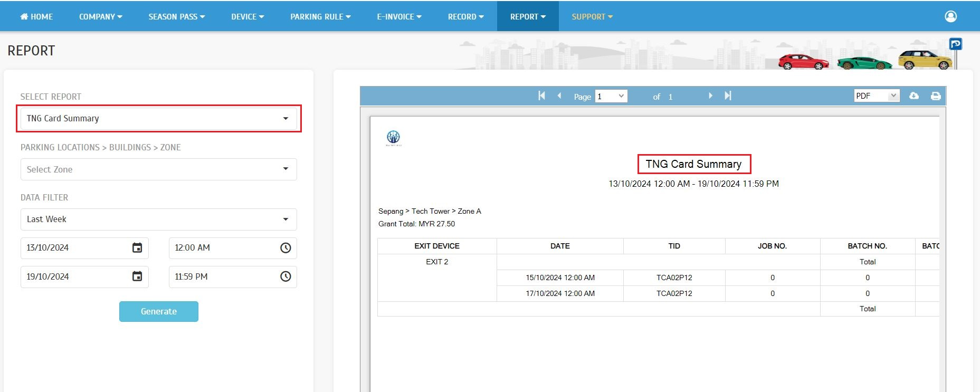Open the Company menu
Screen dimensions: 980x392
[100, 16]
